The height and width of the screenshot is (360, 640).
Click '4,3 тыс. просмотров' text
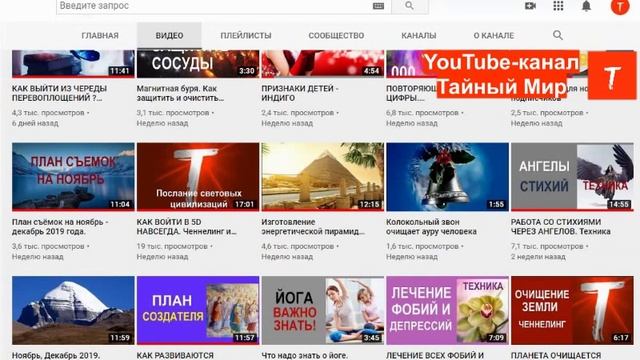click(48, 113)
